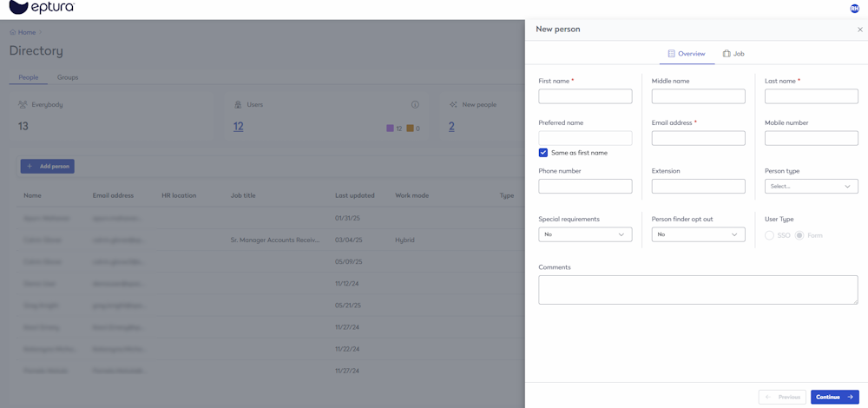The image size is (868, 408).
Task: Switch to the Job tab
Action: pos(733,54)
